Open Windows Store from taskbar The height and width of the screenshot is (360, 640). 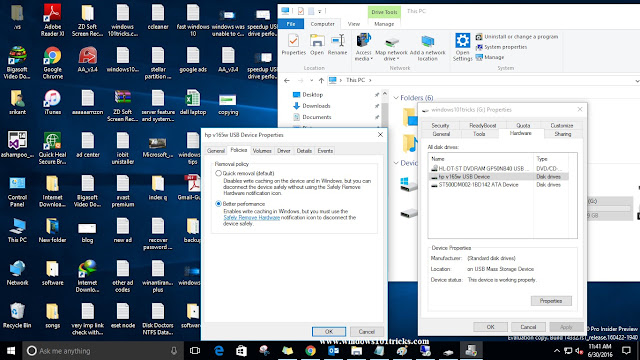241,351
